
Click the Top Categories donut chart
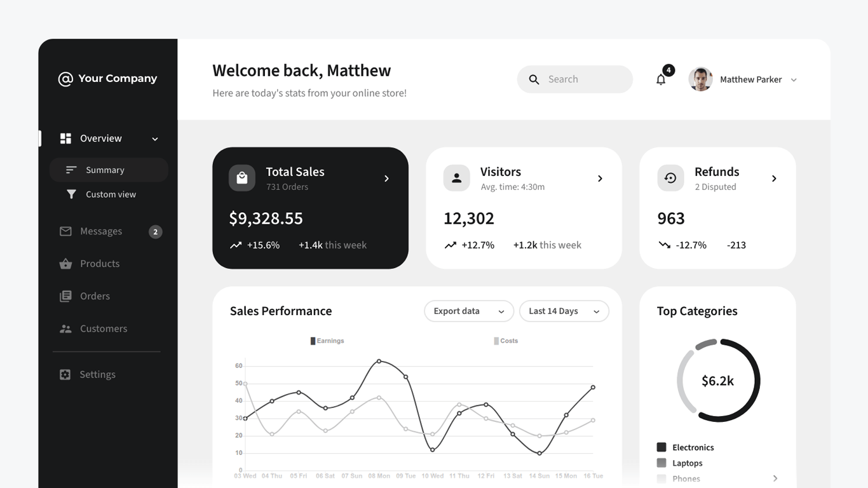click(718, 380)
